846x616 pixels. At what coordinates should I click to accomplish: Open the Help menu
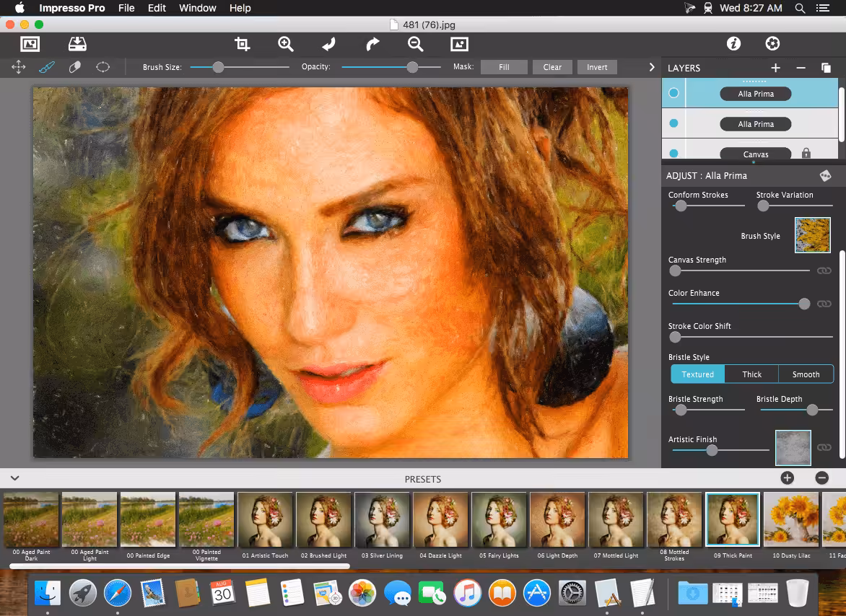point(240,8)
